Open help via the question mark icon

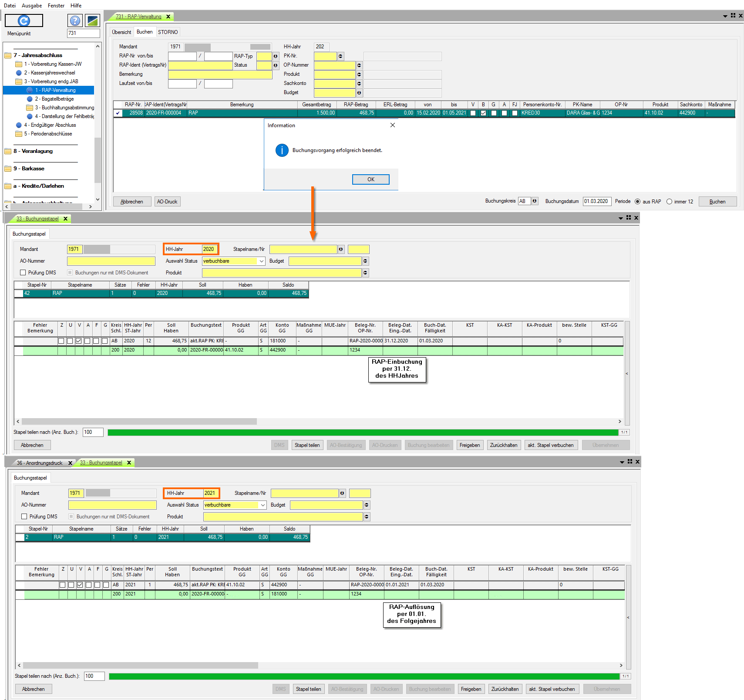[x=75, y=20]
